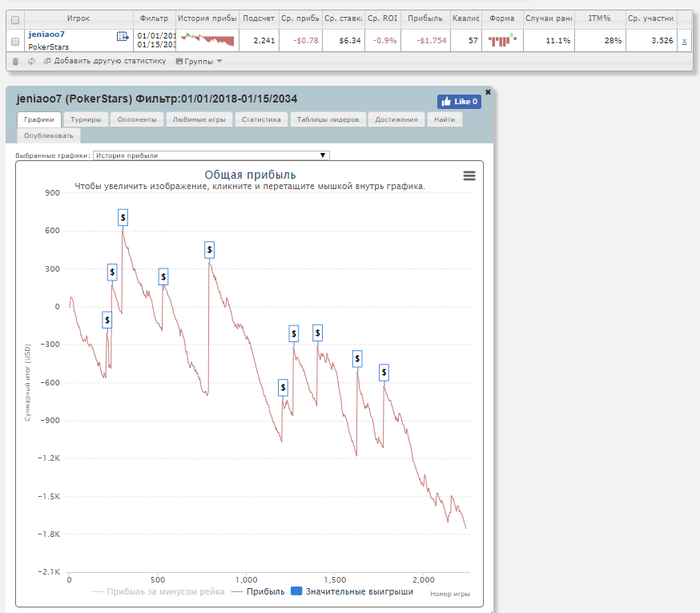
Task: Click the Форма bar chart thumbnail
Action: (x=502, y=40)
